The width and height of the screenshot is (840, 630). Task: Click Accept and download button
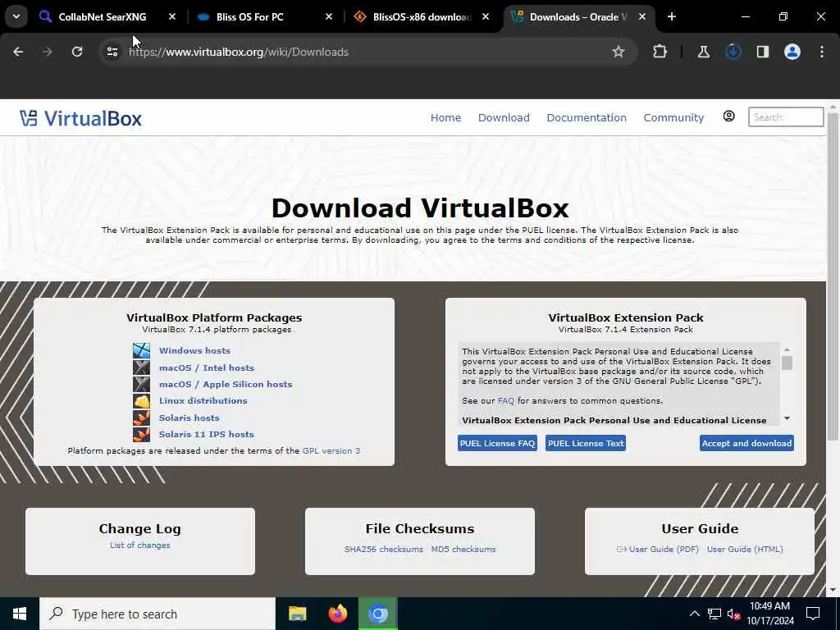[746, 443]
